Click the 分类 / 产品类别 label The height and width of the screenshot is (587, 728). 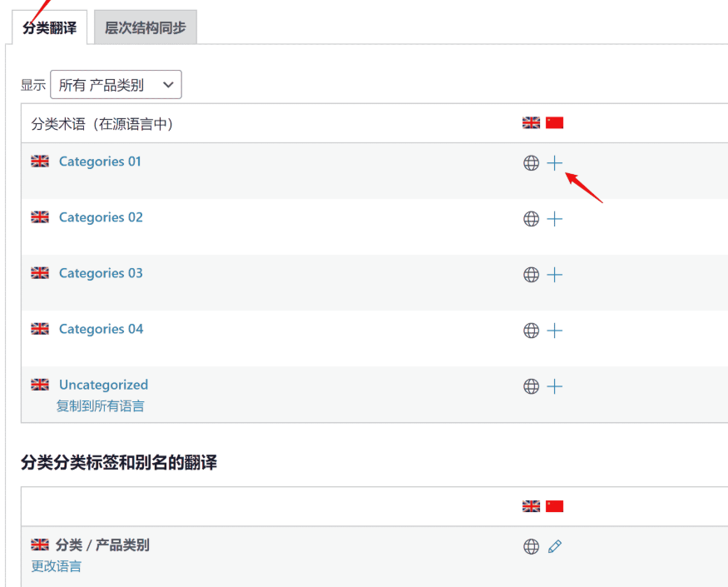[102, 545]
